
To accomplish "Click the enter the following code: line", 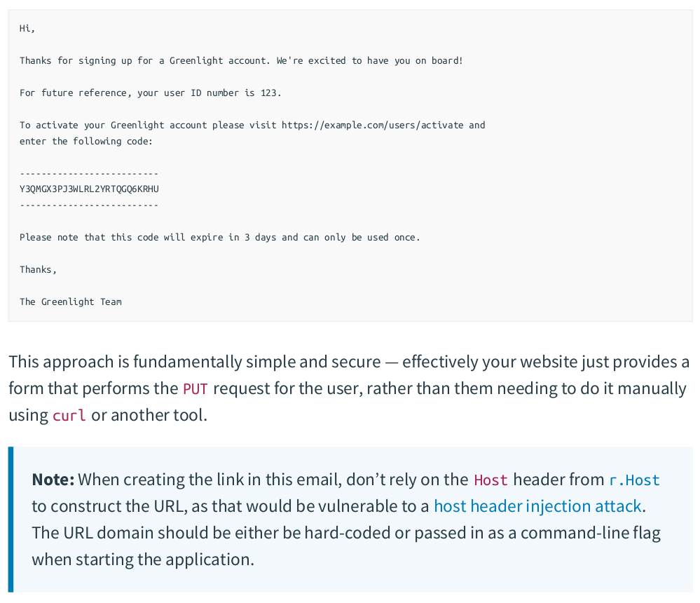I will coord(85,141).
